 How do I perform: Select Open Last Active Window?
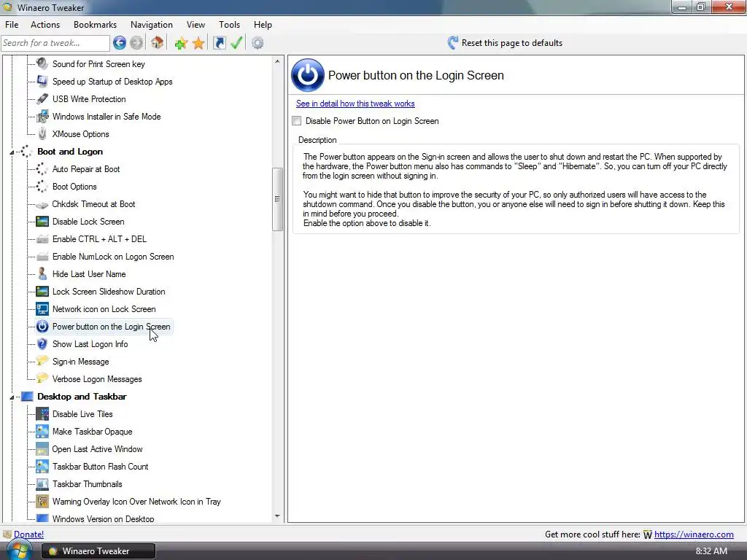coord(97,449)
